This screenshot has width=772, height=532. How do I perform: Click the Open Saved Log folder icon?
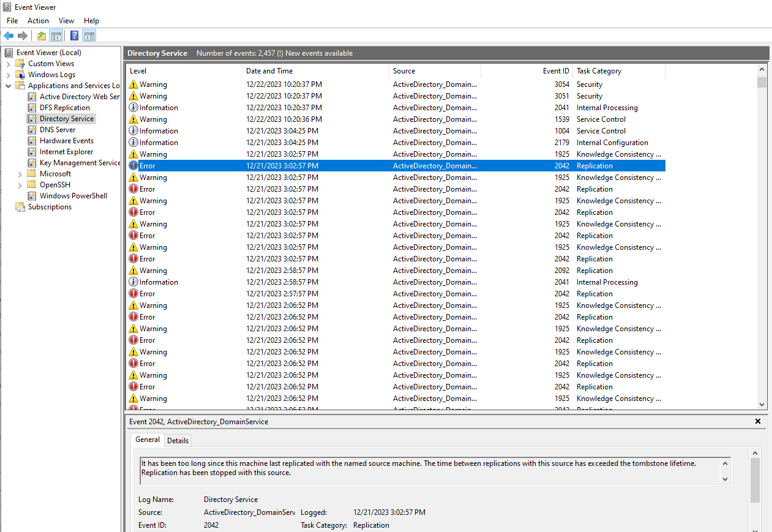[x=40, y=35]
